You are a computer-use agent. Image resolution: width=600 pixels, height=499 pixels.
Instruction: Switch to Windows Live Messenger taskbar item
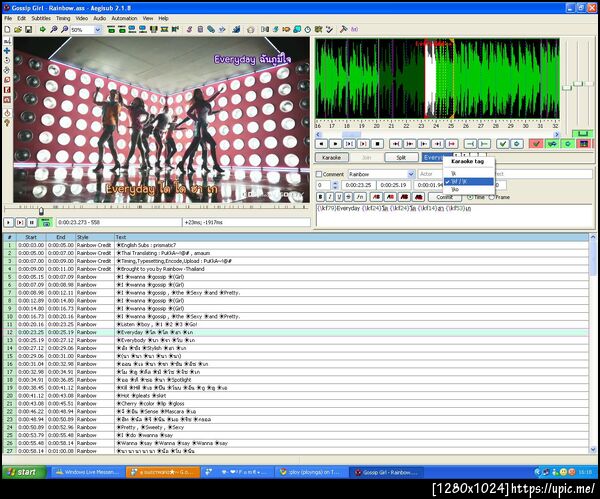coord(88,472)
